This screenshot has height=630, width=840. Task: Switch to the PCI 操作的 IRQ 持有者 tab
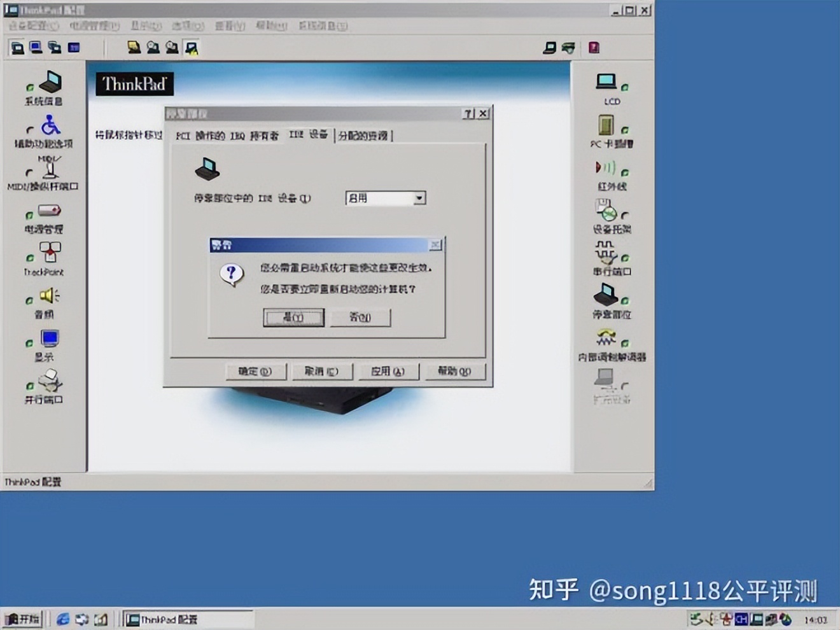pyautogui.click(x=227, y=136)
